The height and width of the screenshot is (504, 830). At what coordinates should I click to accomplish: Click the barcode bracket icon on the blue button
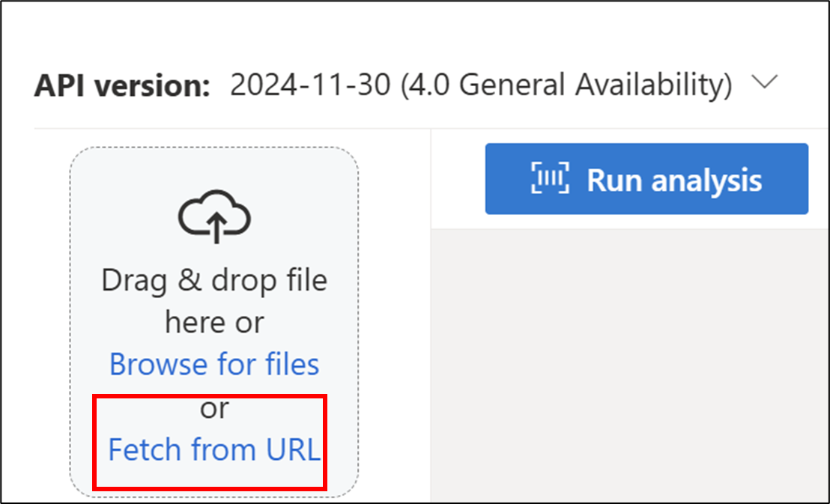tap(550, 178)
